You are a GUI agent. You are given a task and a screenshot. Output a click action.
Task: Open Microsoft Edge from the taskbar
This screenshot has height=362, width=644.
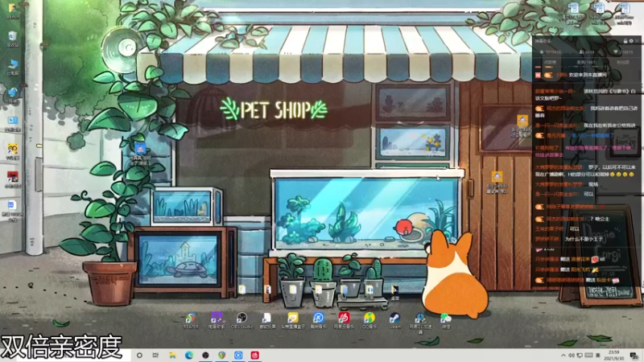coord(189,355)
